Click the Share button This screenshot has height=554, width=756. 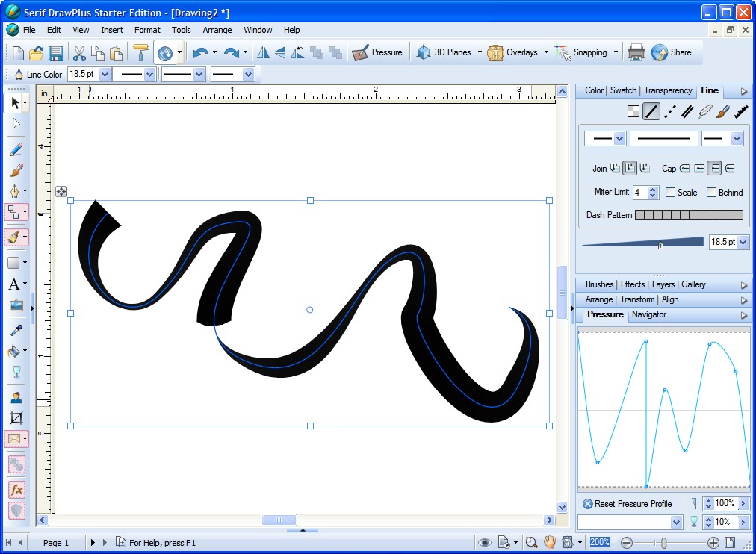[x=671, y=52]
